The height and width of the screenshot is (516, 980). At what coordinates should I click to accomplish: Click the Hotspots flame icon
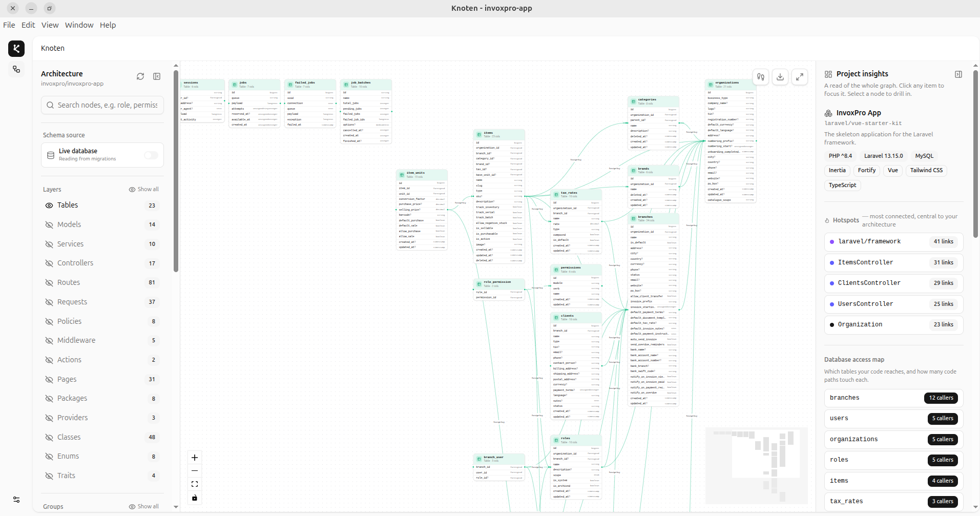click(827, 220)
